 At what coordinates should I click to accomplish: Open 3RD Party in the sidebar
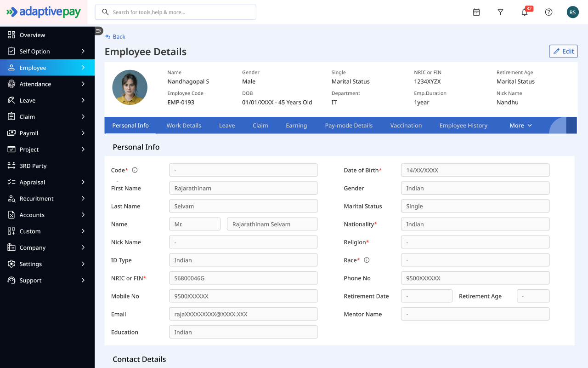coord(47,166)
